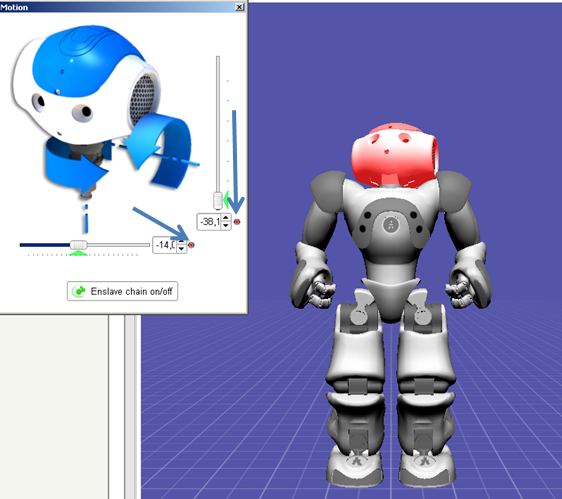562x499 pixels.
Task: Decrease the -14,0 yaw value with down arrow
Action: [182, 249]
